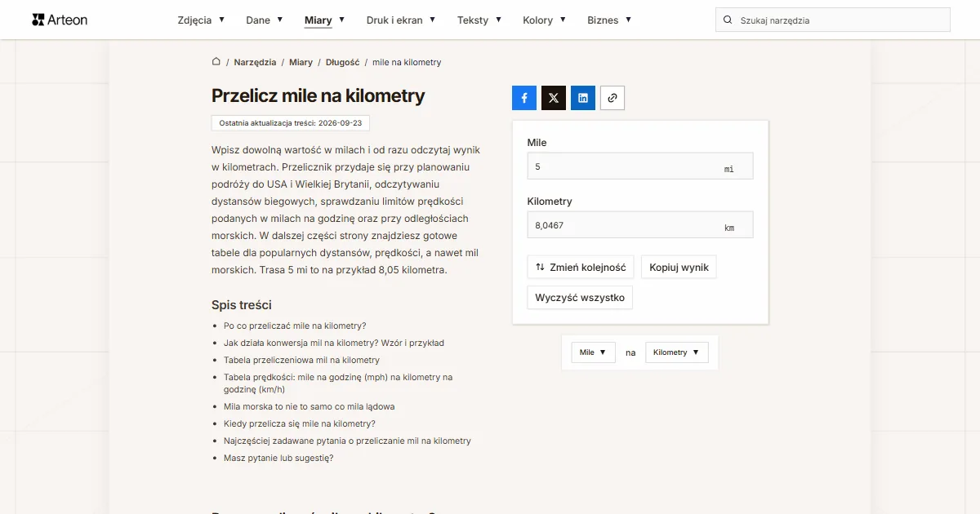This screenshot has width=980, height=514.
Task: Open the Zdjęcia menu
Action: pyautogui.click(x=201, y=20)
